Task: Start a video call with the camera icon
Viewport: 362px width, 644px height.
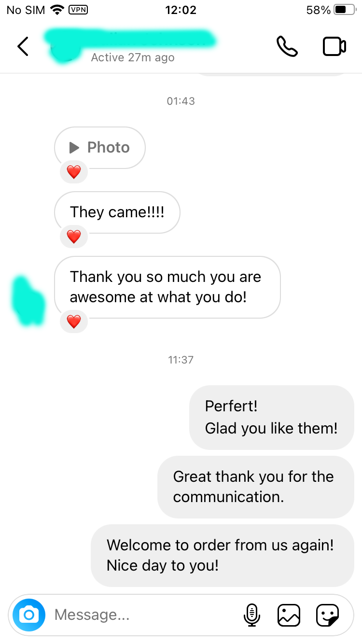Action: [334, 46]
